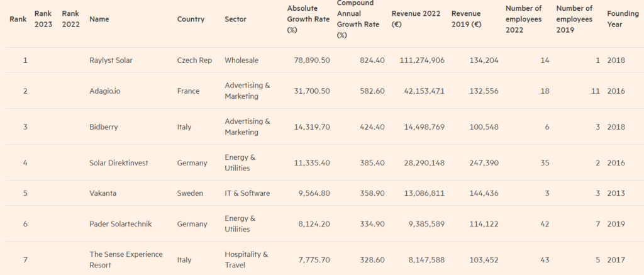Select the Vakanta row name

coord(103,193)
